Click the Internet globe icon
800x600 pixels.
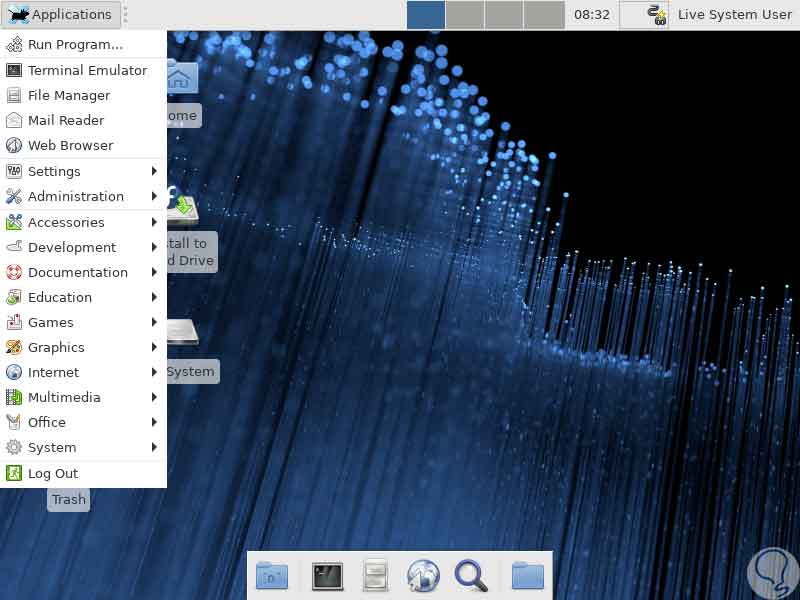[14, 372]
